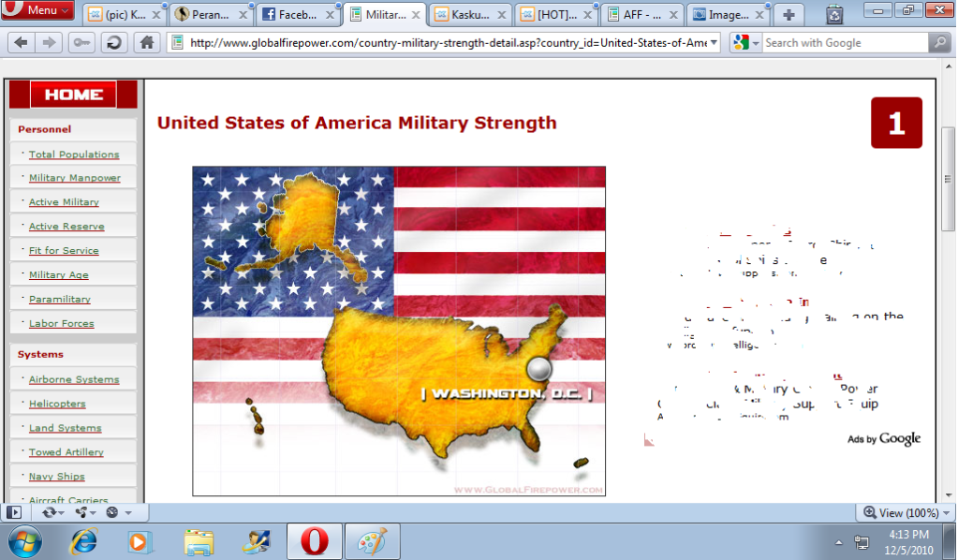Open Towed Artillery link
Screen dimensions: 958x560
coord(66,452)
